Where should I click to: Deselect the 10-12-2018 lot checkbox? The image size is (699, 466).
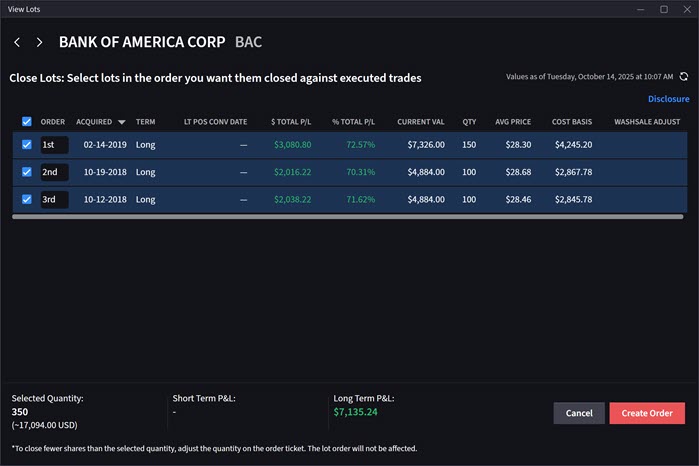click(x=27, y=199)
